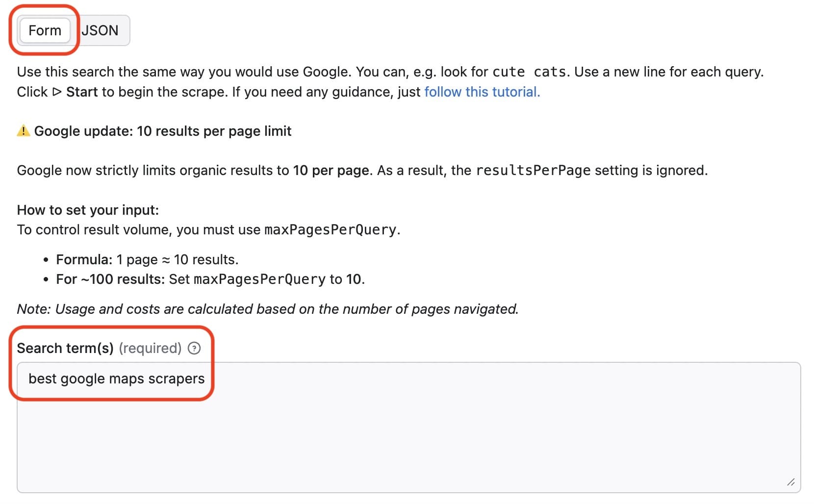Click the "Google update: 10 results per page limit" heading
This screenshot has height=504, width=814.
(163, 131)
